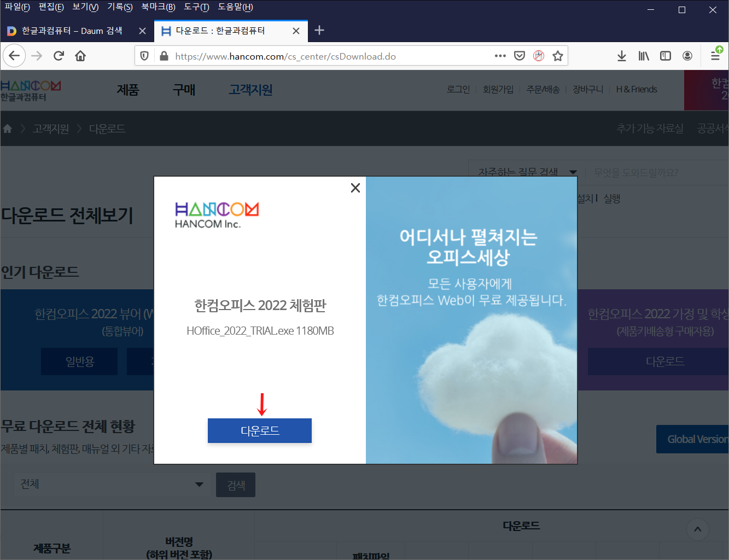The height and width of the screenshot is (560, 729).
Task: Open the 보기(V) menu
Action: (85, 7)
